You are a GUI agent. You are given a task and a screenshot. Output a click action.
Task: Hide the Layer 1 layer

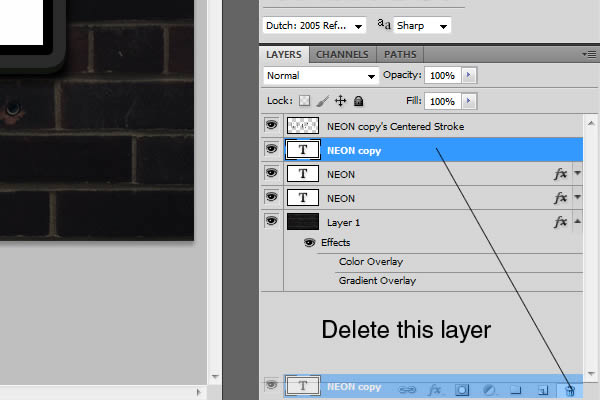(x=271, y=222)
